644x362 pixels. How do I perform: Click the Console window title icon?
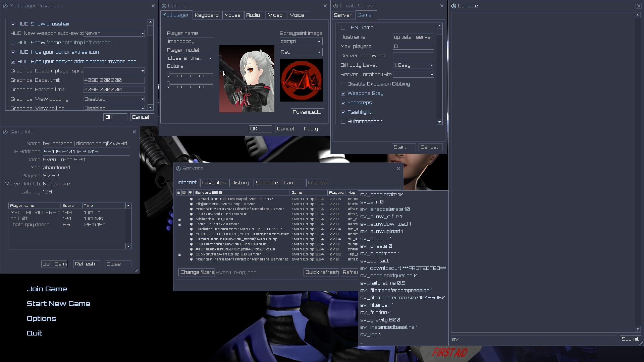[454, 6]
